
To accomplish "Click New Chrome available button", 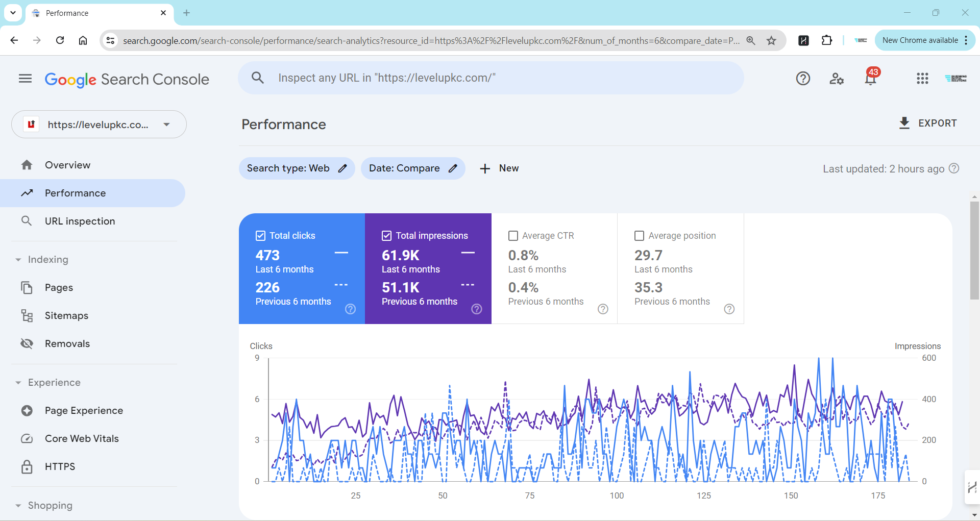I will [x=920, y=40].
